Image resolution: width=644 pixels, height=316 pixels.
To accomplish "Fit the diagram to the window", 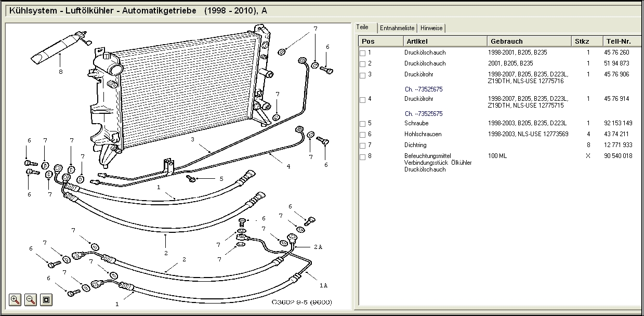I will point(46,299).
